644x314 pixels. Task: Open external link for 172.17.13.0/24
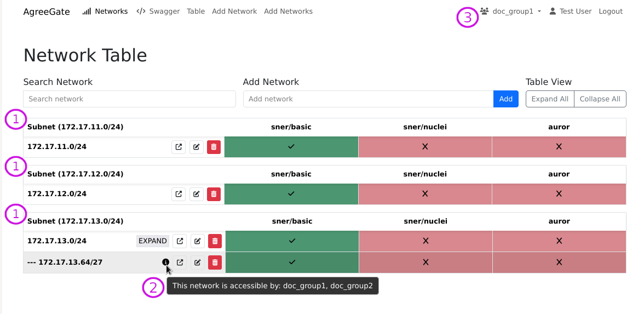pos(179,241)
